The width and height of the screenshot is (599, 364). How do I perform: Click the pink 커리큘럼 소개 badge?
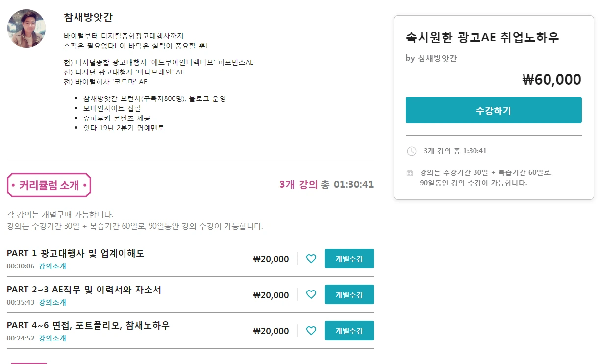[48, 185]
